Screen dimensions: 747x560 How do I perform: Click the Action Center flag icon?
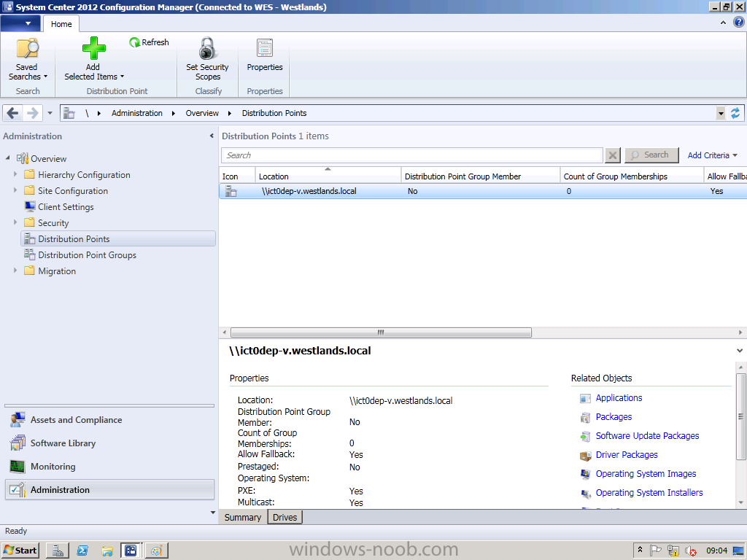click(656, 551)
